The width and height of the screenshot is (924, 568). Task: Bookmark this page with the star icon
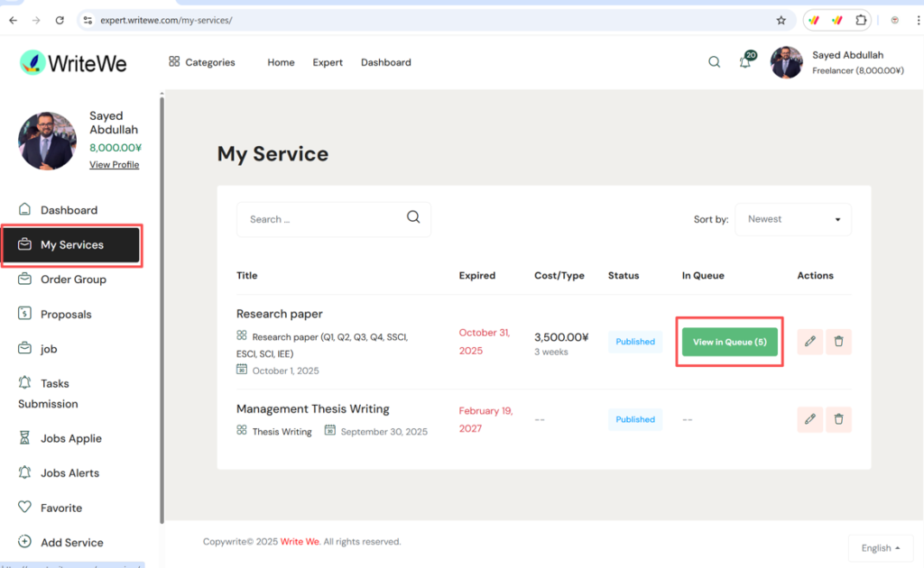point(781,20)
